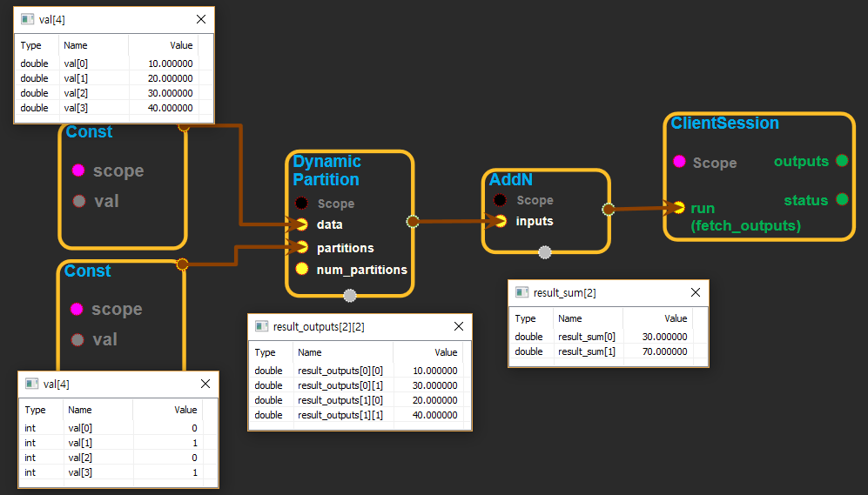
Task: Click the green outputs port on ClientSession
Action: pos(841,161)
